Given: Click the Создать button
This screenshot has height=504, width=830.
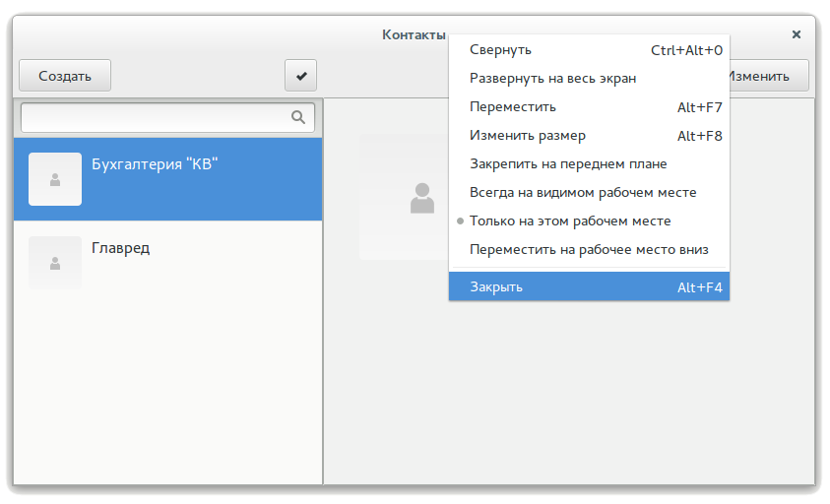Looking at the screenshot, I should pos(65,76).
